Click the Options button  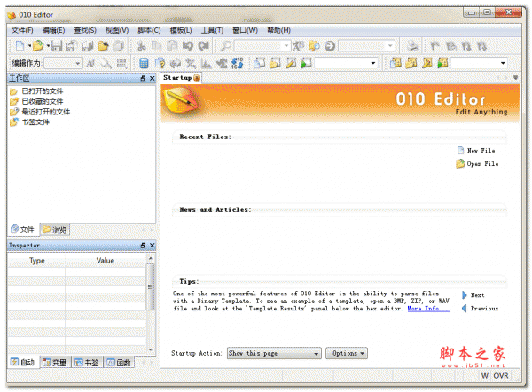click(x=347, y=353)
